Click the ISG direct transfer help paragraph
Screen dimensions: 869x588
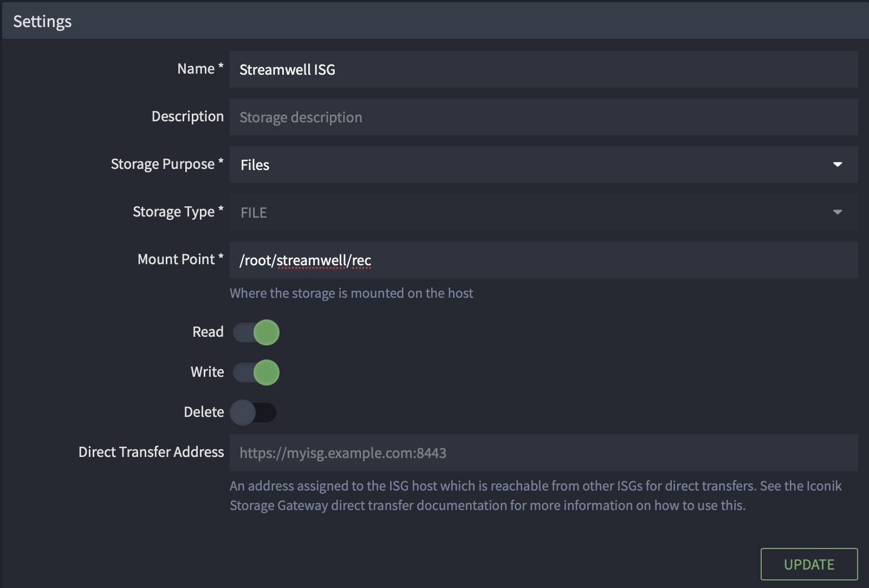(x=535, y=495)
